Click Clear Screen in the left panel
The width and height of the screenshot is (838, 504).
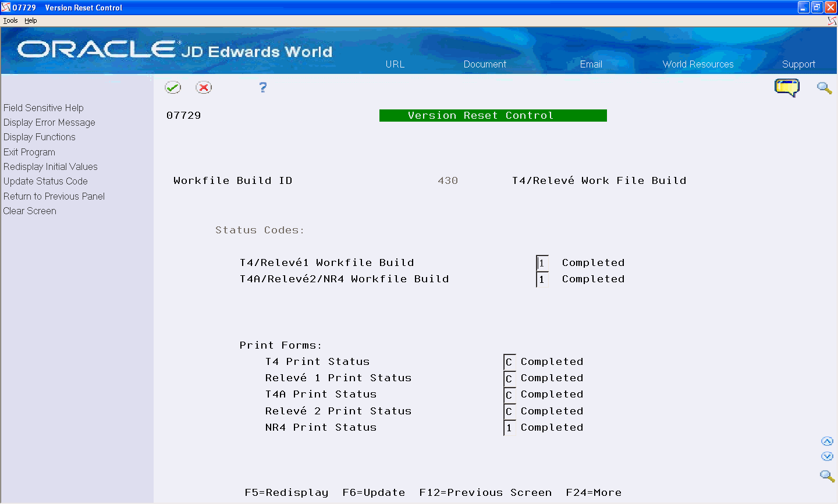30,211
